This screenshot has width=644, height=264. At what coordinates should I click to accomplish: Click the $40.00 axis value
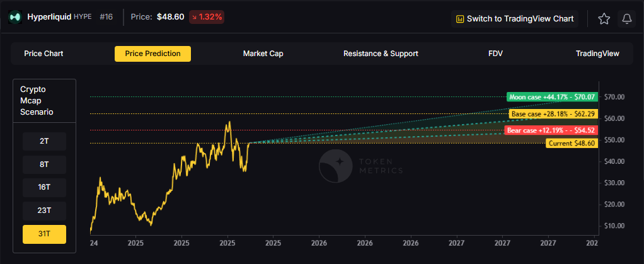[614, 161]
